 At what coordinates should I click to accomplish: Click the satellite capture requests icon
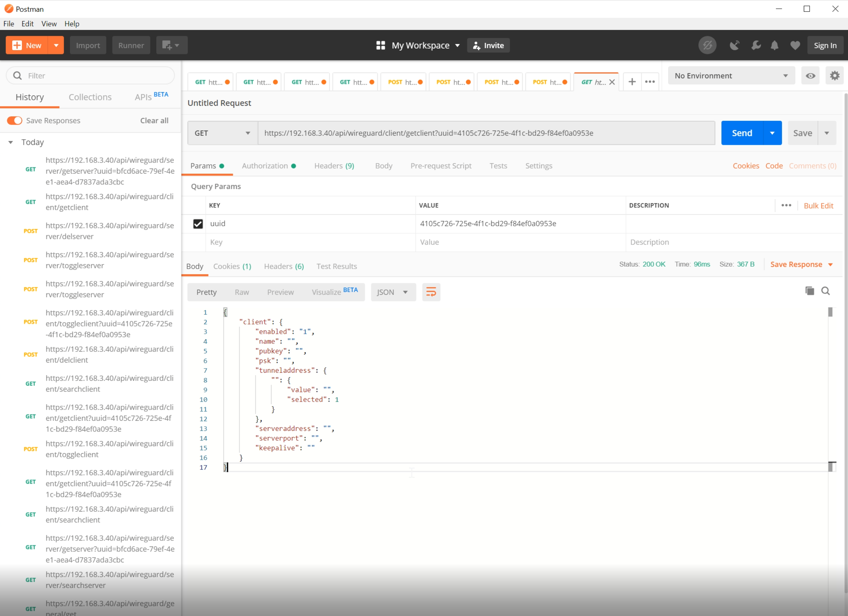[734, 46]
